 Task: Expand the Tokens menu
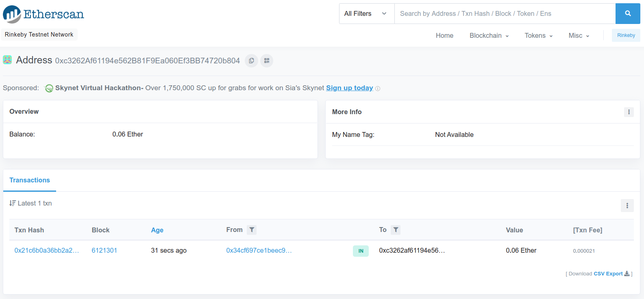click(x=539, y=35)
